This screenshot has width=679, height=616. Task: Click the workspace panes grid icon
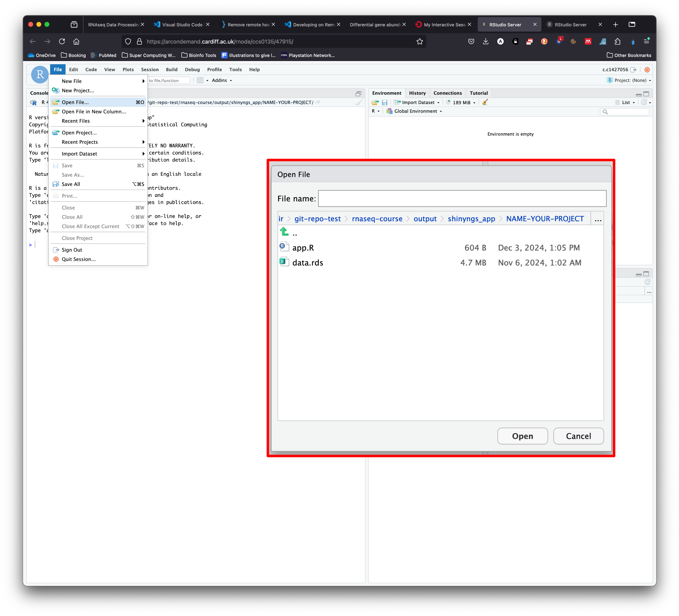tap(200, 80)
